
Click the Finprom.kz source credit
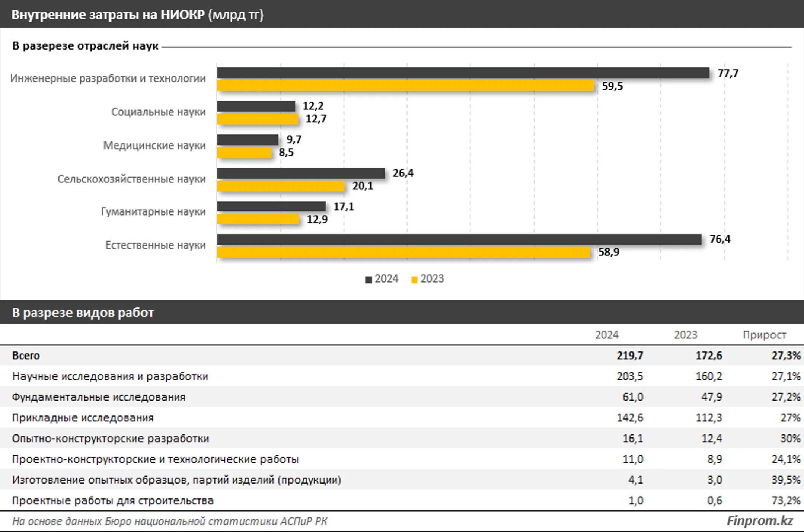click(760, 521)
